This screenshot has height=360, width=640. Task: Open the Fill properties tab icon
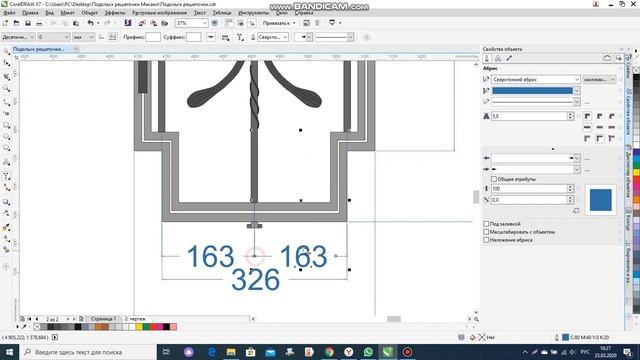click(498, 59)
